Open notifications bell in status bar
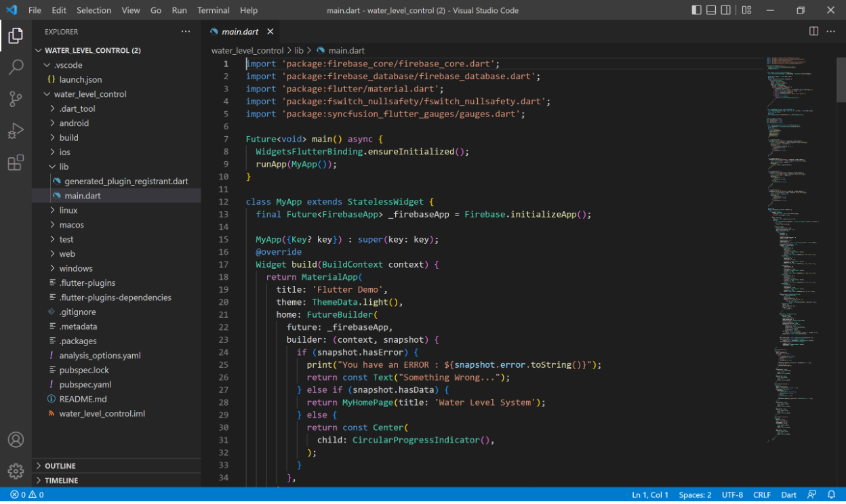 pyautogui.click(x=831, y=495)
